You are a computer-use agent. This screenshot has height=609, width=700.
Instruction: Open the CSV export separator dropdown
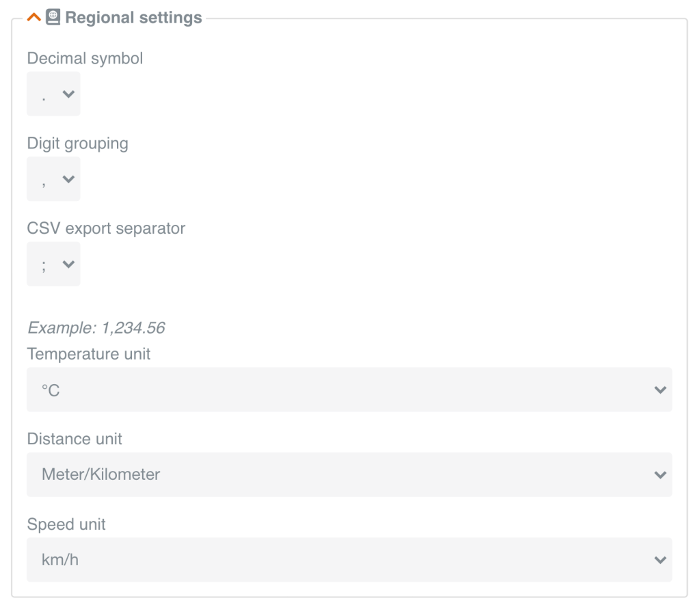point(53,264)
